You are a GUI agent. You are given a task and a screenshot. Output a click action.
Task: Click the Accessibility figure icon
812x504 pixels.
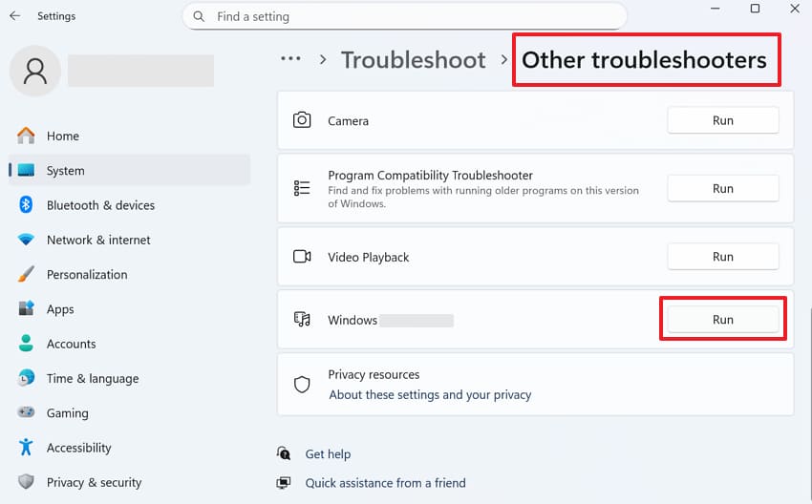[26, 447]
